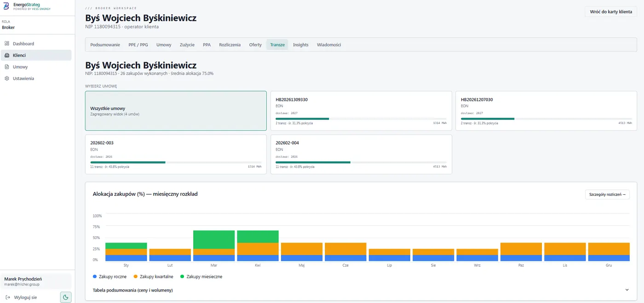Click the green March monthly purchases bar
644x303 pixels.
coord(214,239)
